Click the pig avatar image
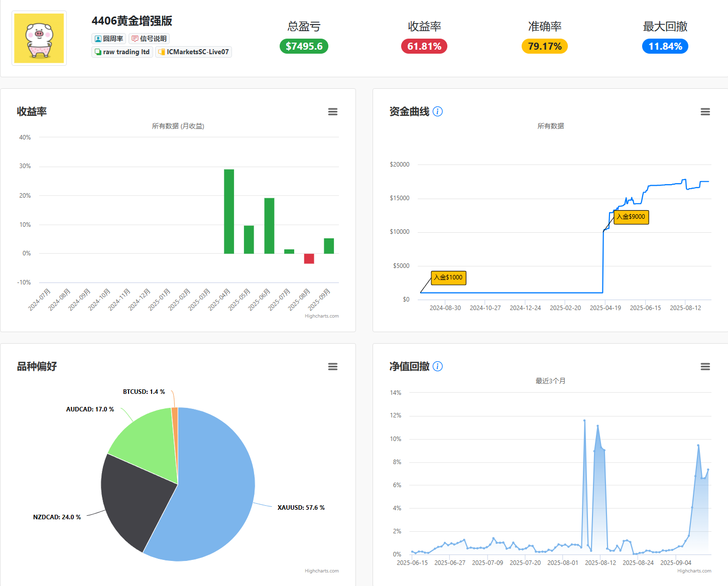728x586 pixels. (x=39, y=38)
